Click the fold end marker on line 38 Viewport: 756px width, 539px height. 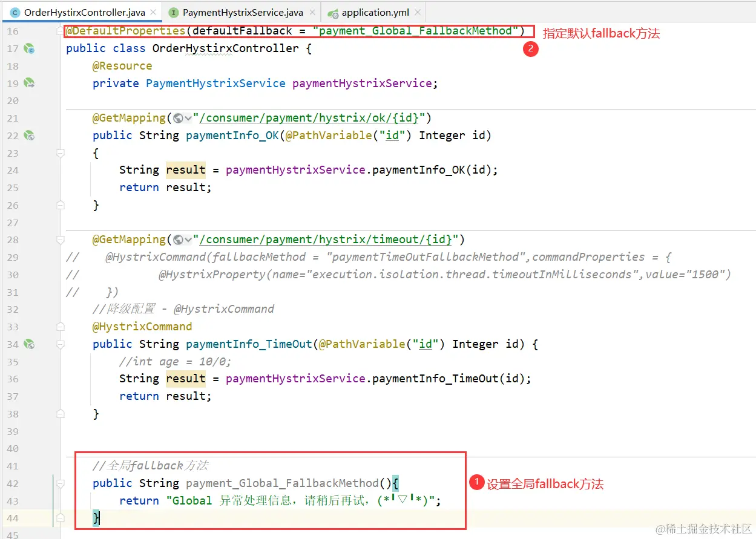pos(60,414)
